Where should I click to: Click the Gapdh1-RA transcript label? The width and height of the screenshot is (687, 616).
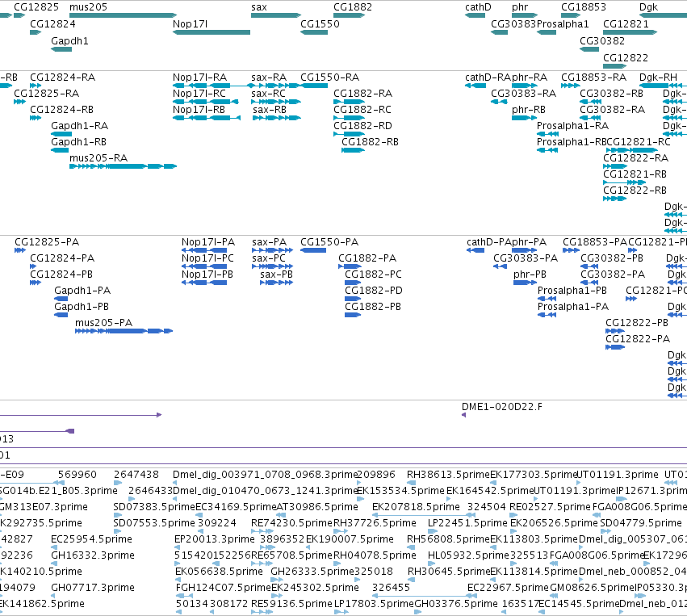(79, 126)
